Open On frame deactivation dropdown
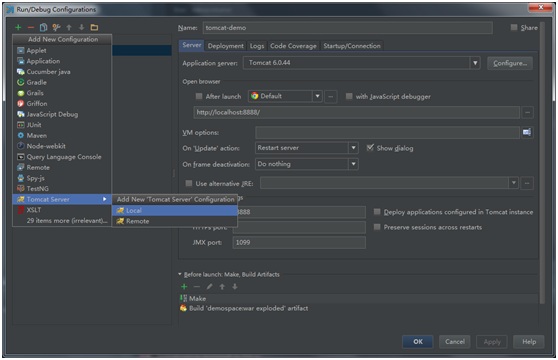Image resolution: width=558 pixels, height=360 pixels. point(306,164)
